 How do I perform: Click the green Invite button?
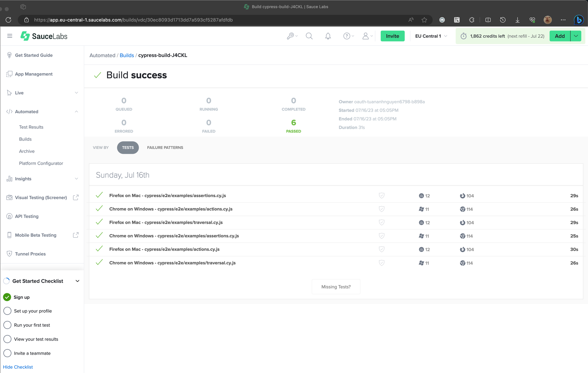click(x=392, y=36)
